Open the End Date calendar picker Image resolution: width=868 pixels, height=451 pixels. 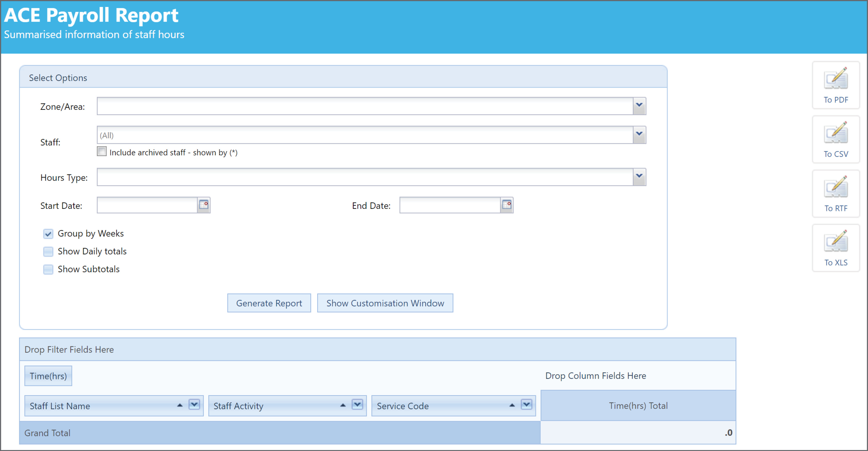pyautogui.click(x=507, y=204)
